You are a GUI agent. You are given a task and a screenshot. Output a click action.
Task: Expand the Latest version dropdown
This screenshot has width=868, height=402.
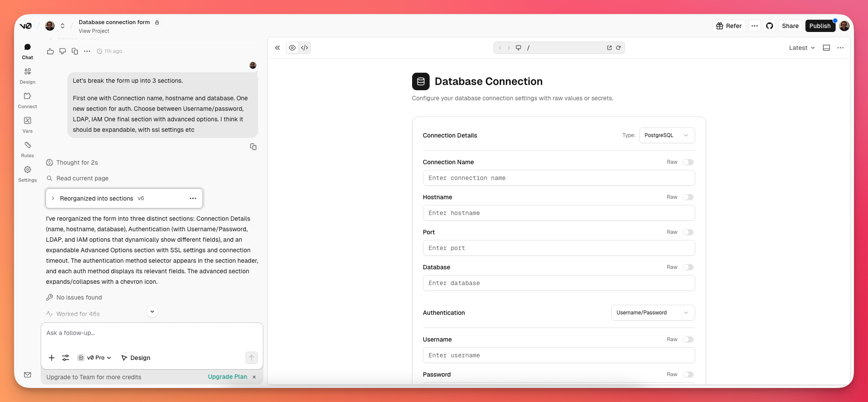(801, 48)
